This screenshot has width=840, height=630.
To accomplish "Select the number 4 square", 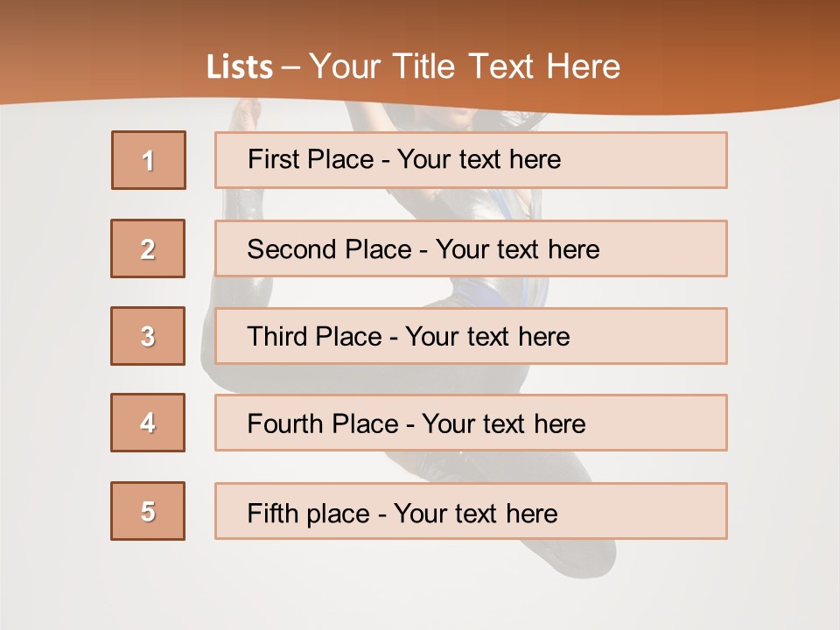I will (x=148, y=423).
